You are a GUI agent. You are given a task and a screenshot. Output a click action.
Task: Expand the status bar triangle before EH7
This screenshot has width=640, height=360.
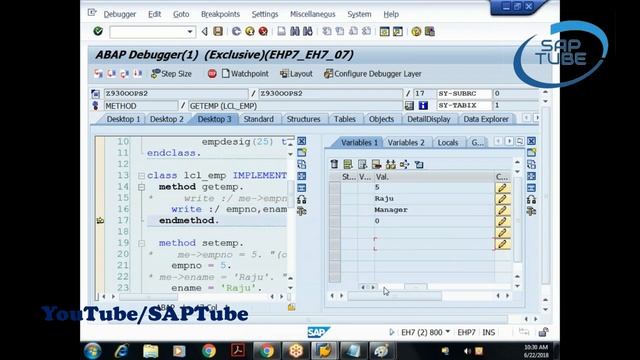392,332
